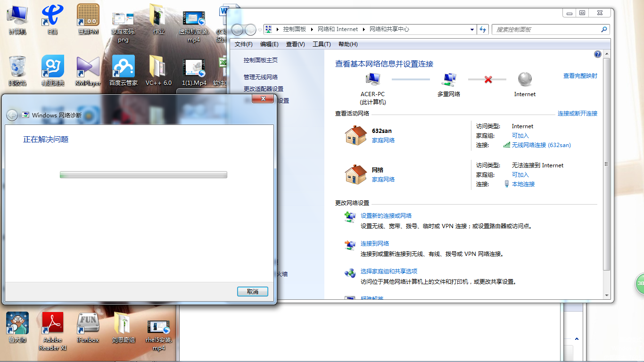Open the 计算机 desktop icon
This screenshot has width=644, height=362.
[x=17, y=20]
